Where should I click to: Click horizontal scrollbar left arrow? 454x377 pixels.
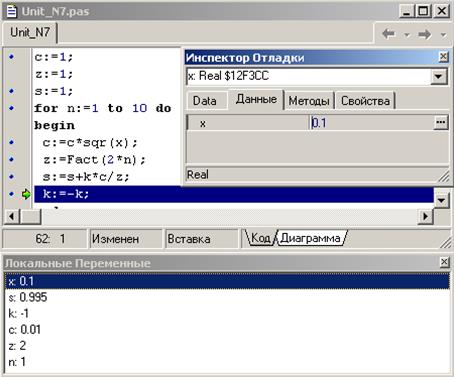[x=12, y=216]
